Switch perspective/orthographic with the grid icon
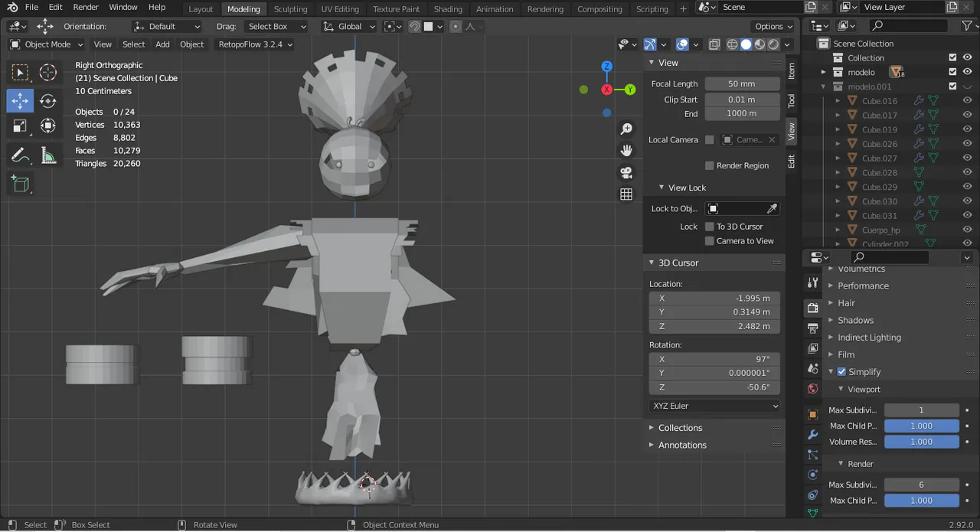This screenshot has height=532, width=980. point(626,194)
